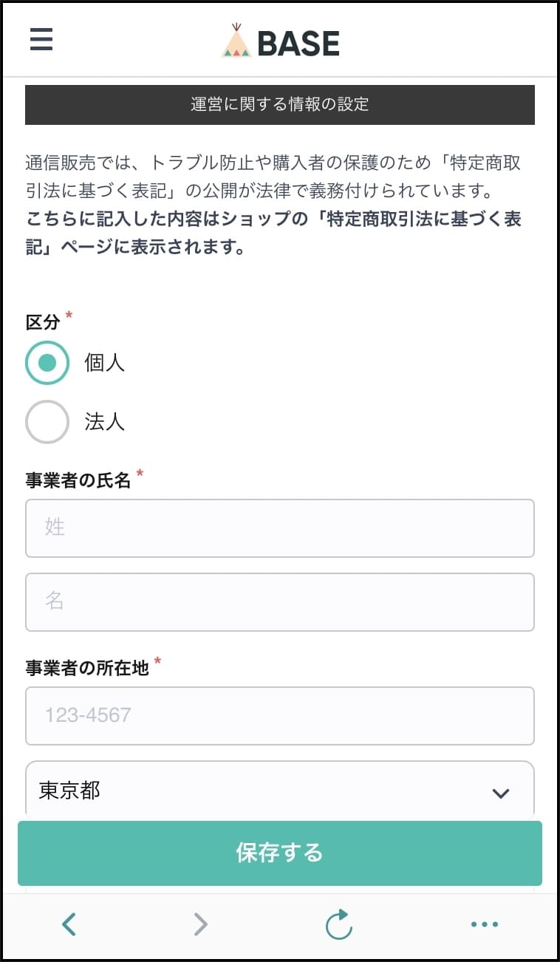Viewport: 560px width, 962px height.
Task: Open the three-dot more options menu
Action: tap(485, 924)
